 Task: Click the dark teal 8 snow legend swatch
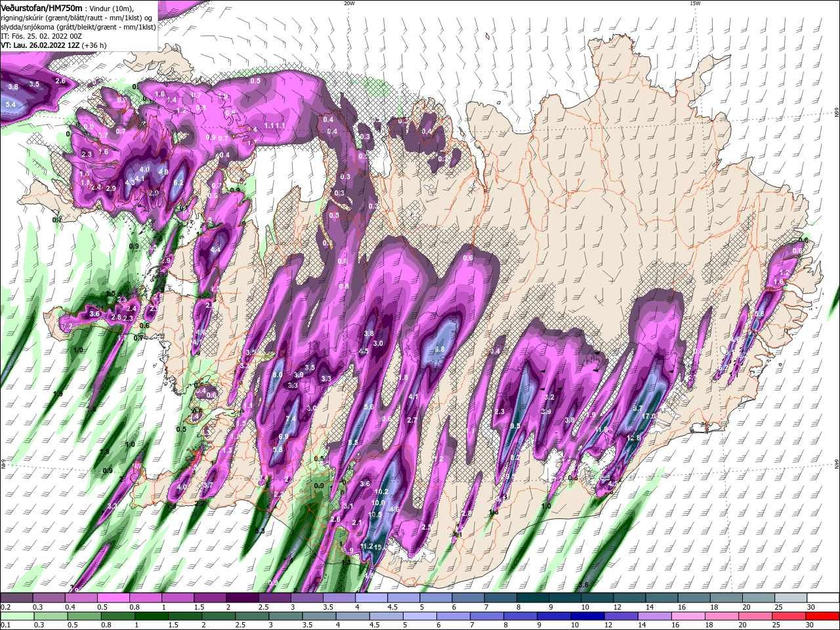click(533, 597)
